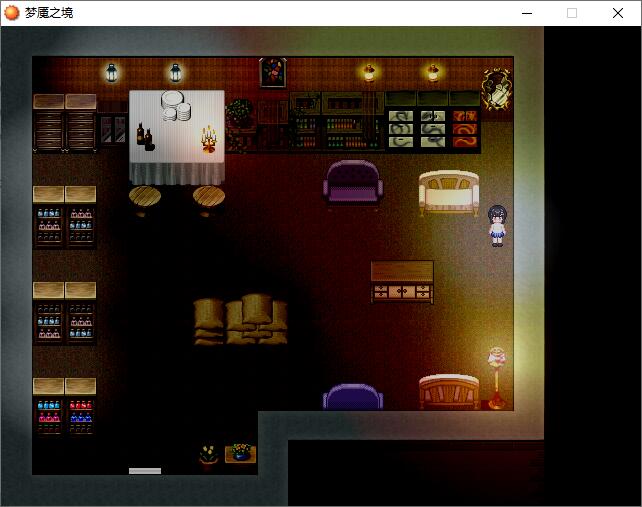Image resolution: width=642 pixels, height=507 pixels.
Task: Click the grey serpent wall paintings
Action: coord(417,129)
